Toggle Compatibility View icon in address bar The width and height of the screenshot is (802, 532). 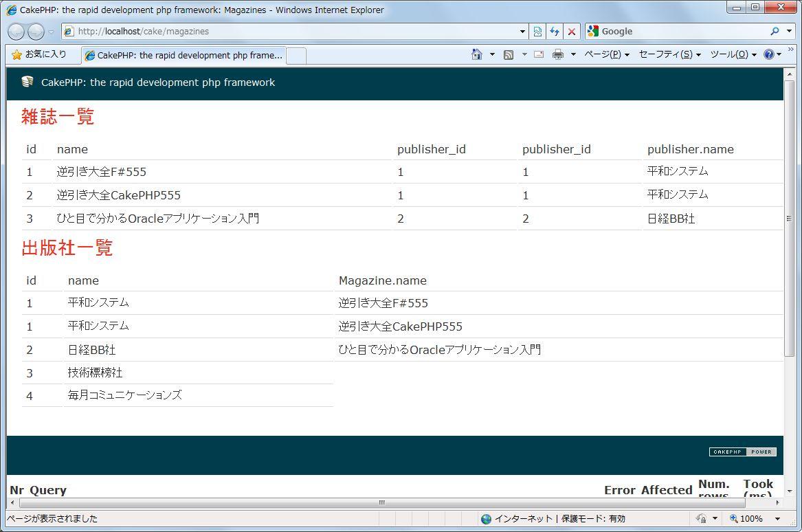tap(537, 32)
